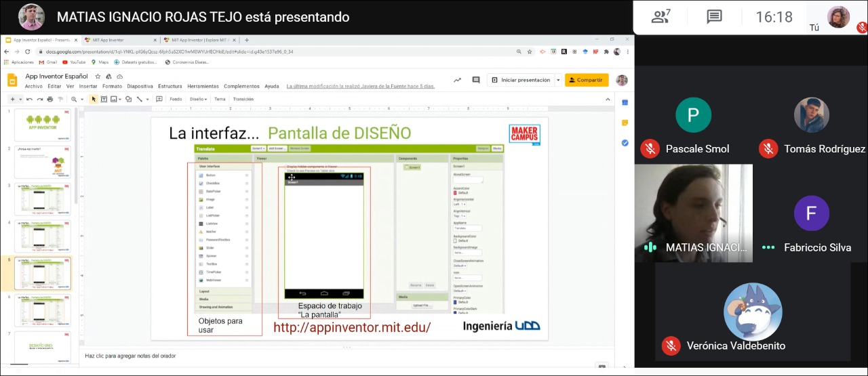Open Chrome extensions puzzle icon
This screenshot has height=376, width=868.
(606, 51)
